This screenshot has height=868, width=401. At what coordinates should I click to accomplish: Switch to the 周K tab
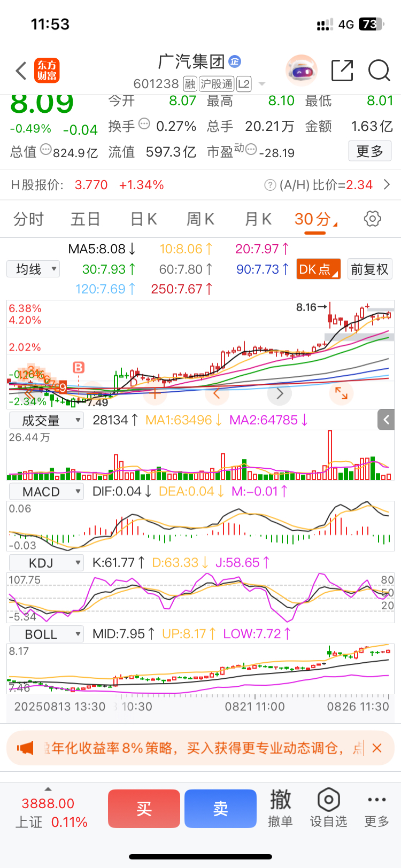200,219
